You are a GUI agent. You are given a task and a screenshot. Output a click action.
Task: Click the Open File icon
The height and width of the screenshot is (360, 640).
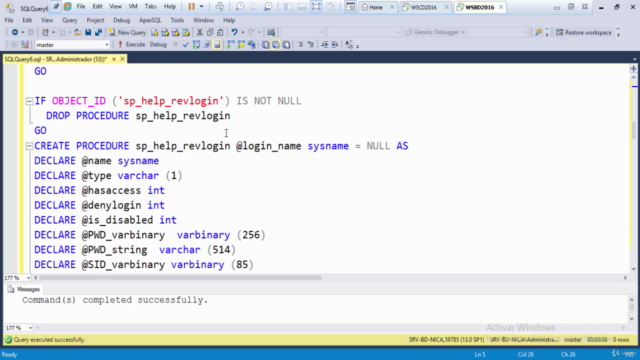pos(78,32)
